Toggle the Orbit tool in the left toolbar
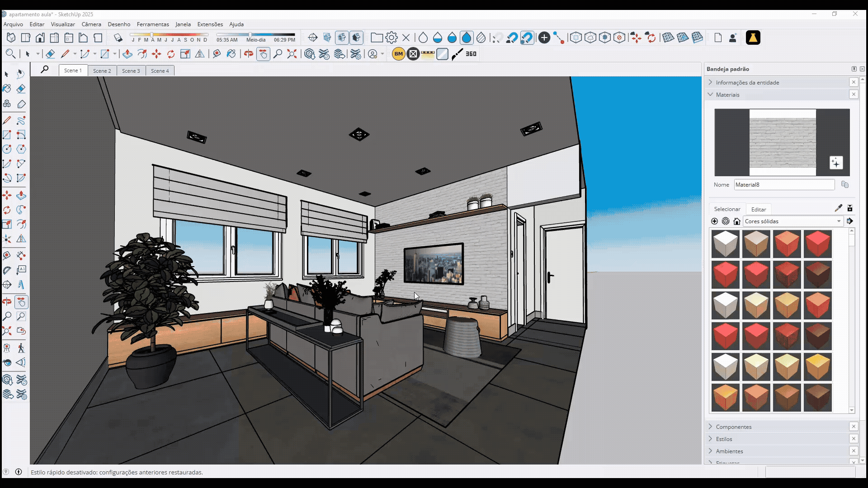868x488 pixels. pos(7,302)
